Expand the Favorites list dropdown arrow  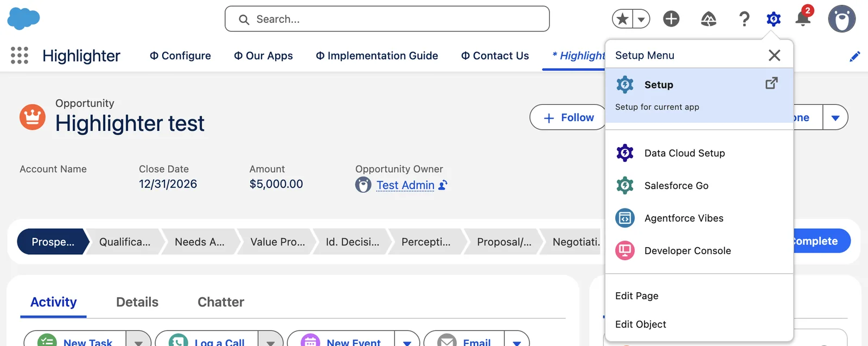coord(641,19)
